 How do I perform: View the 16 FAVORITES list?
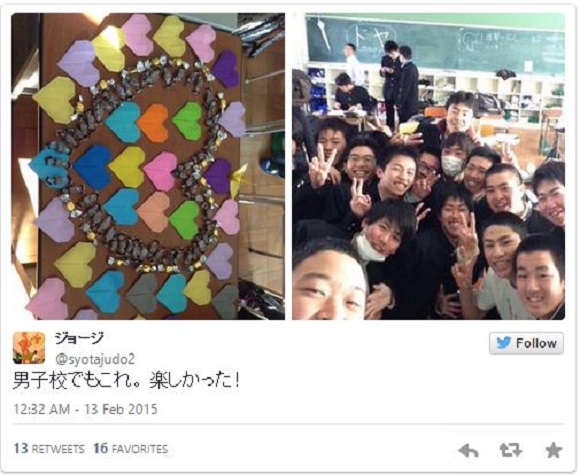tap(131, 449)
